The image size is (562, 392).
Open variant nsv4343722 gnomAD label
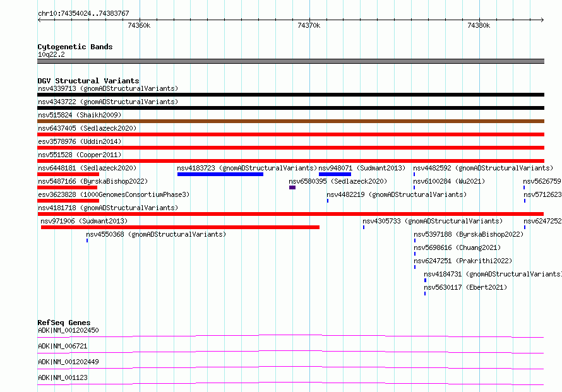[x=108, y=102]
